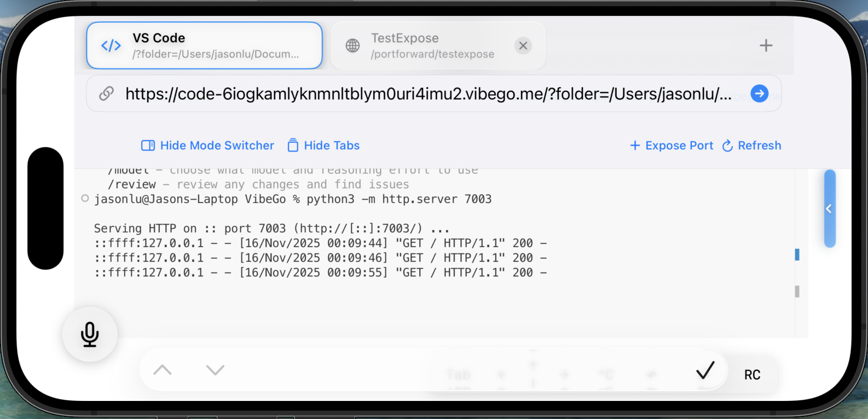Viewport: 868px width, 419px height.
Task: Click the Expose Port button
Action: coord(672,146)
